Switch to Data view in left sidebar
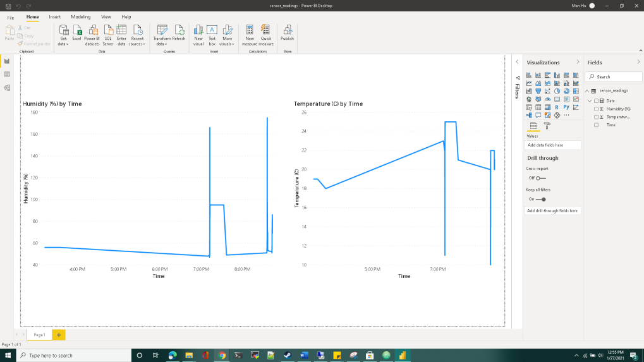 click(7, 75)
